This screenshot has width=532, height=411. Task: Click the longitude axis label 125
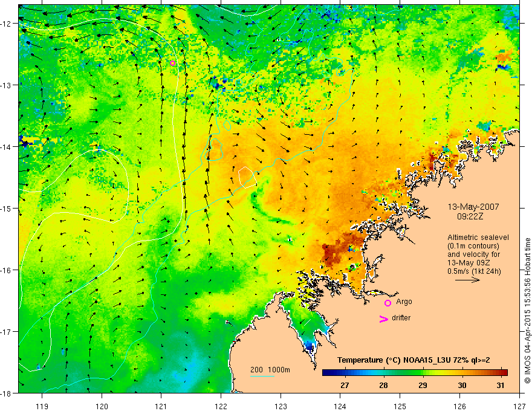pyautogui.click(x=400, y=406)
